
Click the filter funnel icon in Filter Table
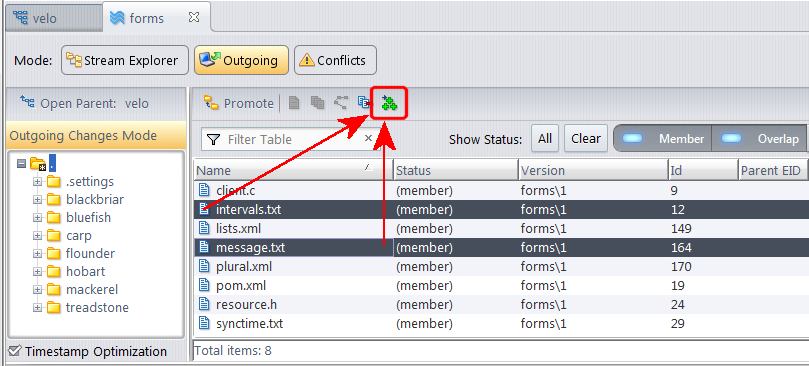coord(213,139)
